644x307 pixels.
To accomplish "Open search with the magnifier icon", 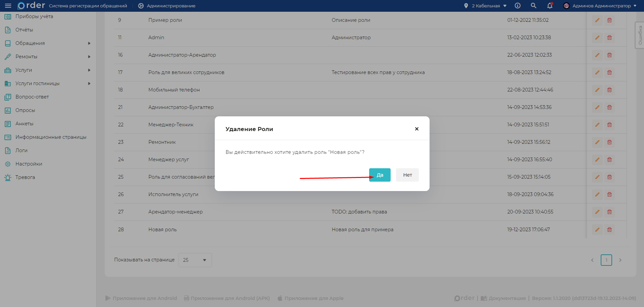I will (533, 6).
